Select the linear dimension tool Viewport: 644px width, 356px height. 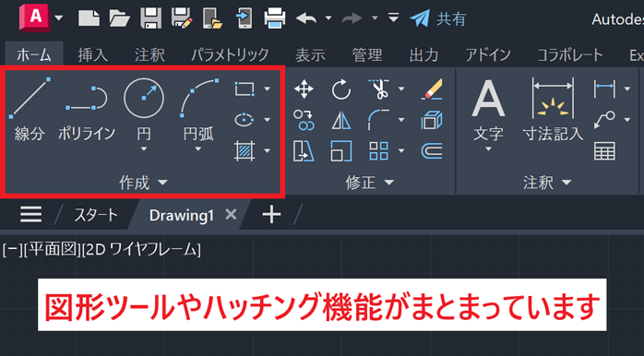(x=604, y=89)
